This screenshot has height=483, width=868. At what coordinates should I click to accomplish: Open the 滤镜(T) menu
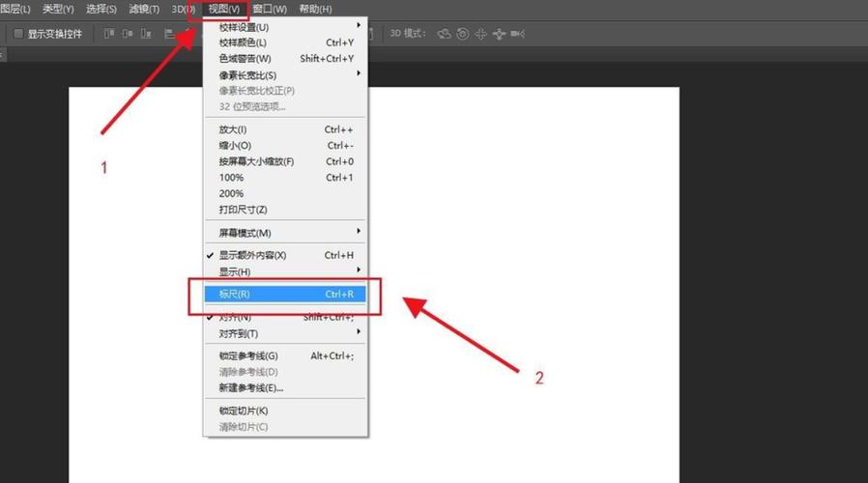(x=144, y=9)
